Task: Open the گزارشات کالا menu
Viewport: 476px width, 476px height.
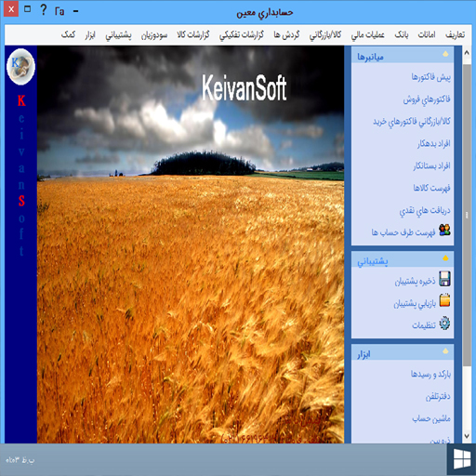Action: coord(193,34)
